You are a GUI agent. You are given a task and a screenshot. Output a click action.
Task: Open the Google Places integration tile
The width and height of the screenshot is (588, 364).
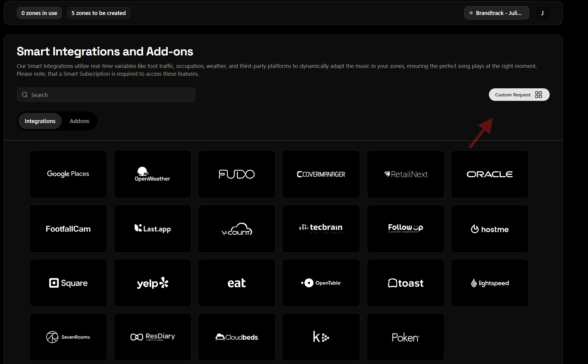point(68,174)
